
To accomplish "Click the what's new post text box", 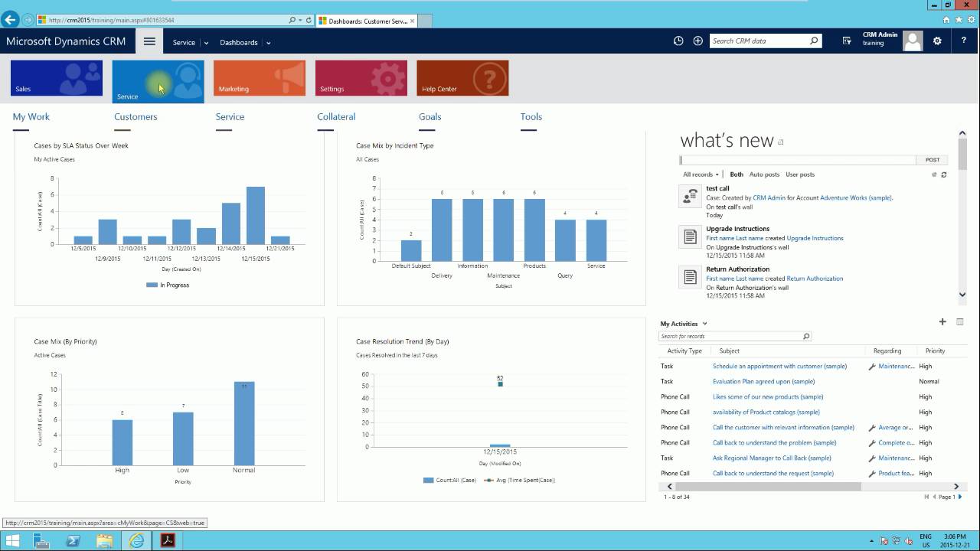I will (x=798, y=160).
